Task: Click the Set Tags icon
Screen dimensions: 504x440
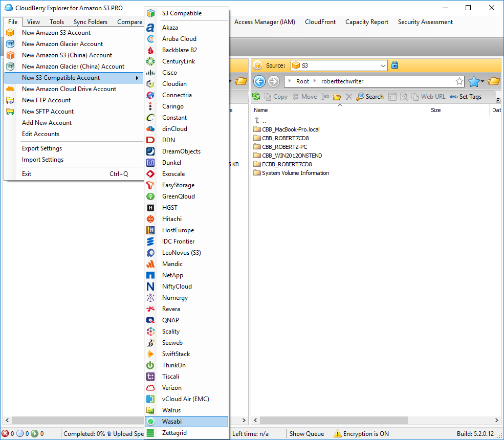Action: (466, 96)
